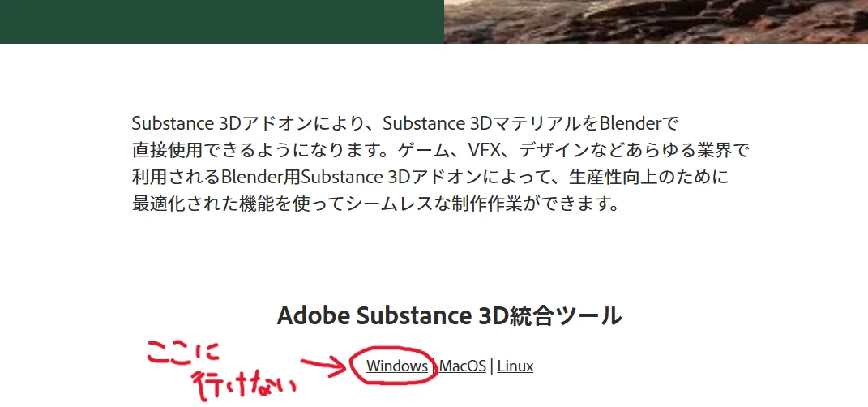Click the dark green banner area
This screenshot has height=407, width=868.
(221, 22)
